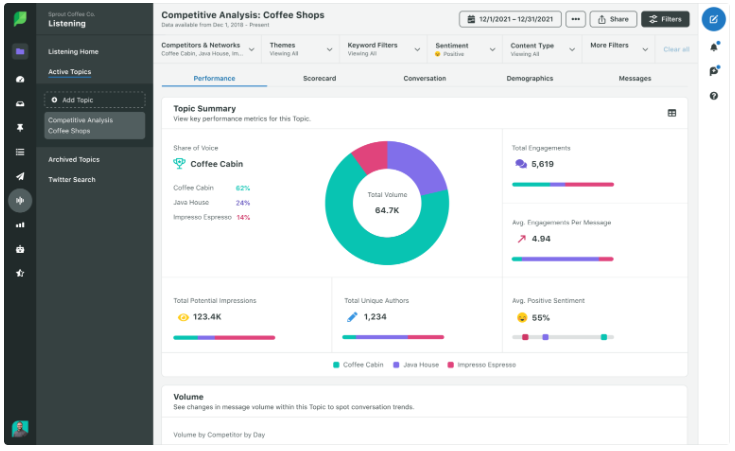
Task: Click Coffee Cabin marker on sentiment slider
Action: click(604, 337)
